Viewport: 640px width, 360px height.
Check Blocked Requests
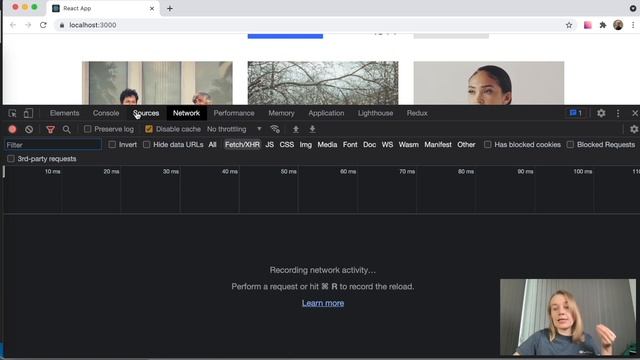[570, 144]
